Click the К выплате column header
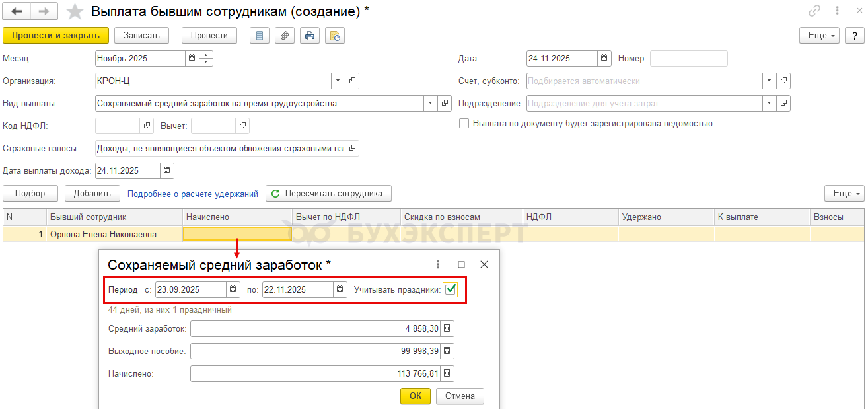Viewport: 868px width, 409px height. pyautogui.click(x=762, y=217)
